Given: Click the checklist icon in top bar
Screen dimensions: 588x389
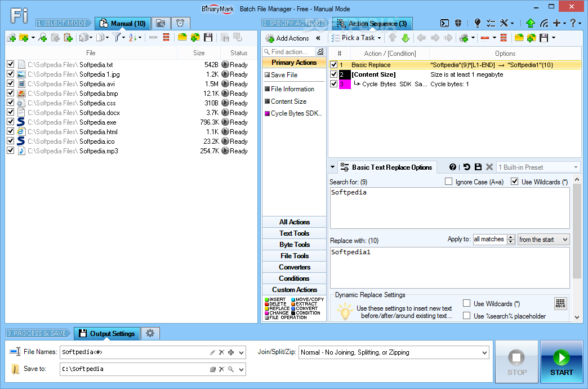Looking at the screenshot, I should click(x=491, y=23).
